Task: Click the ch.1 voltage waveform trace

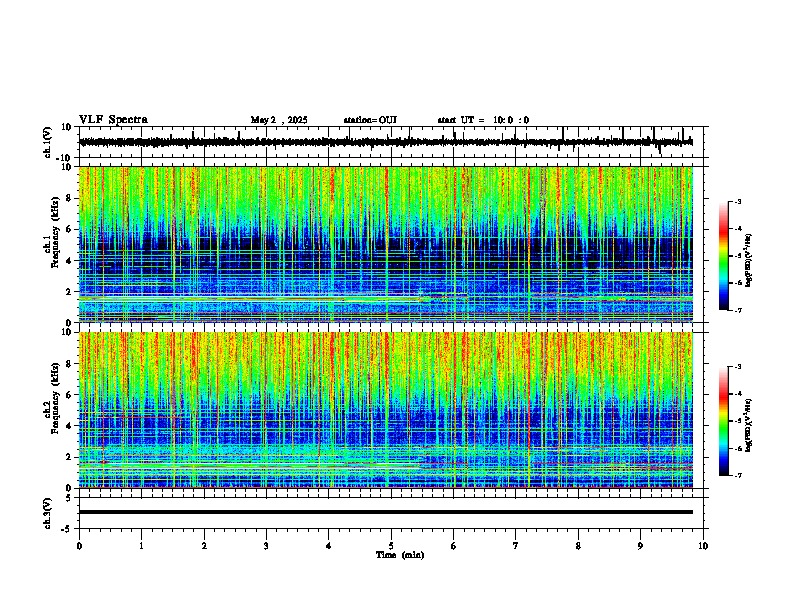Action: [386, 142]
